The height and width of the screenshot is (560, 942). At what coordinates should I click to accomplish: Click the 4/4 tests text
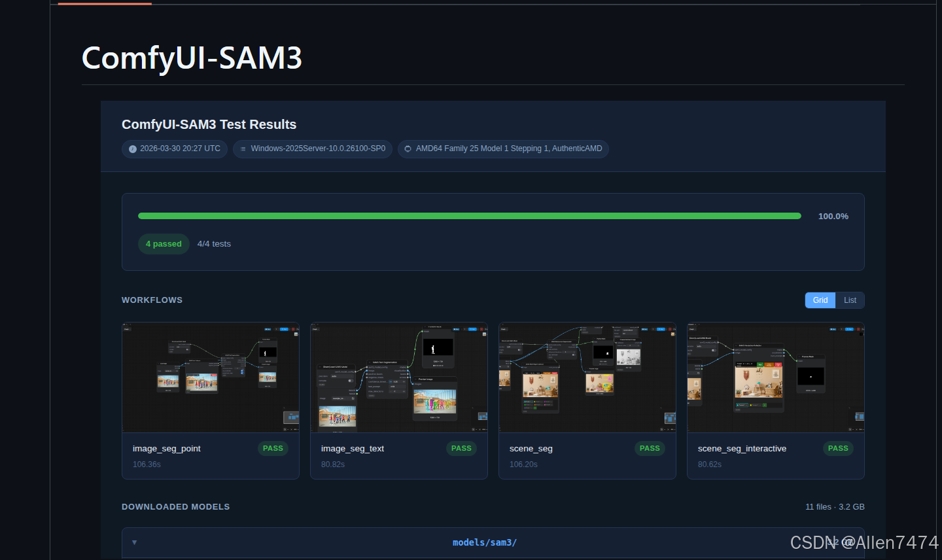pyautogui.click(x=214, y=244)
